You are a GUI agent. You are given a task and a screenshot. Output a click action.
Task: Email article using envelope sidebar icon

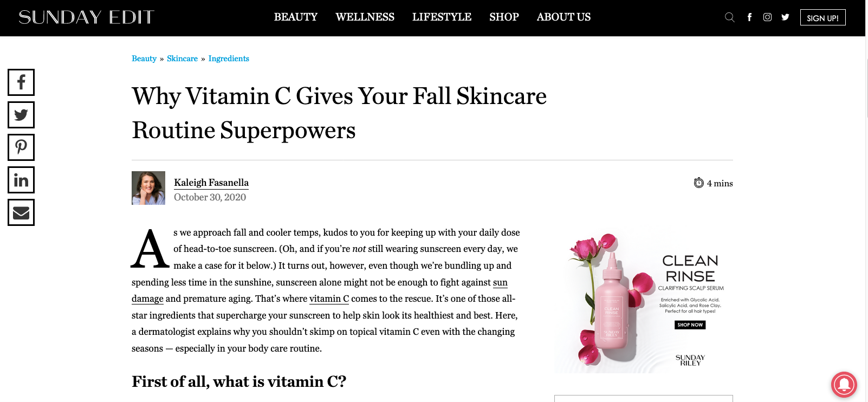point(21,212)
